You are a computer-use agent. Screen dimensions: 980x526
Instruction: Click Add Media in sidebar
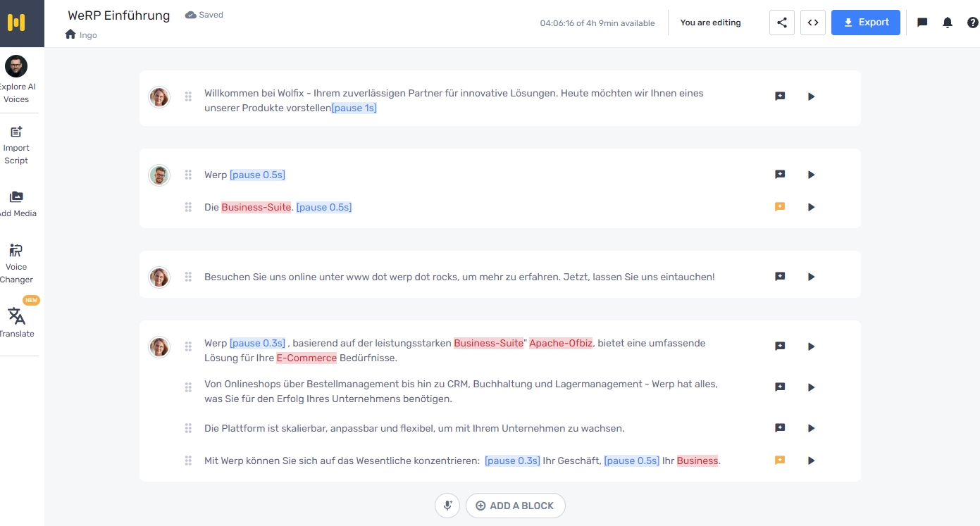coord(16,203)
